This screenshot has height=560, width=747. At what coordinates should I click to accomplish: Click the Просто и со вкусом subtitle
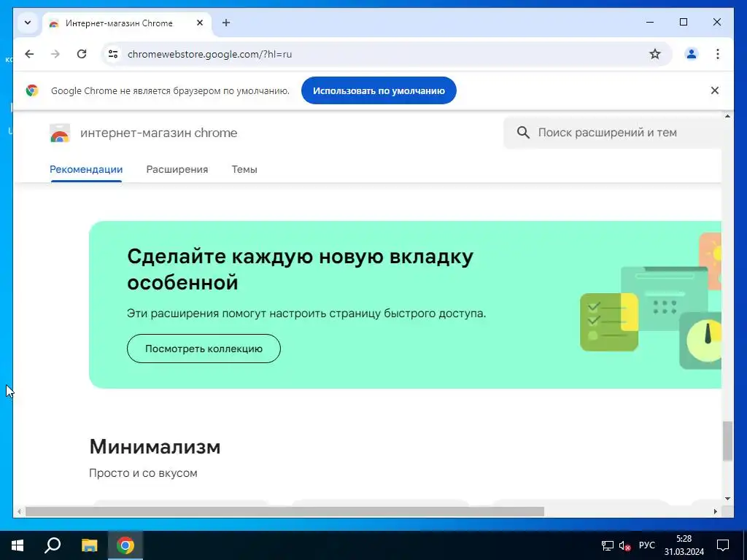point(143,472)
